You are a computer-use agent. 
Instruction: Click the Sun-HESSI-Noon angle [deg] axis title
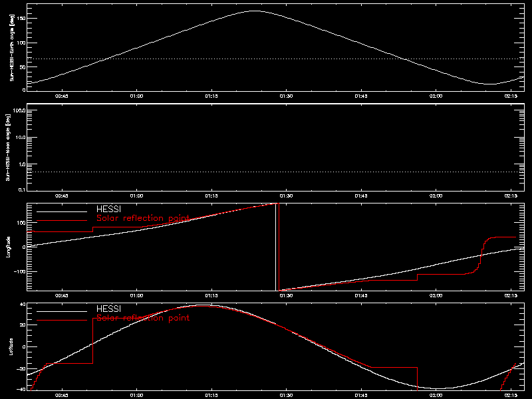point(8,147)
